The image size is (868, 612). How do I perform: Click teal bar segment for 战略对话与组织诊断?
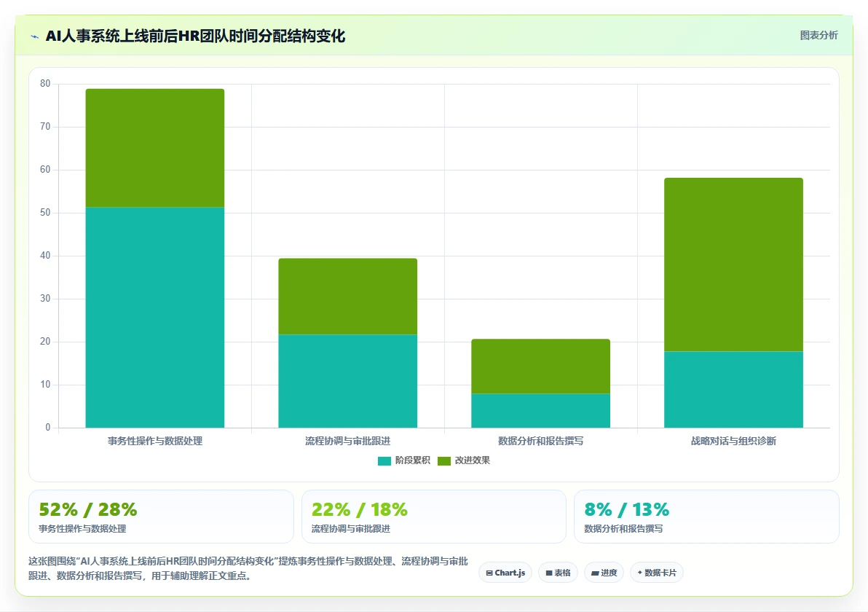tap(733, 389)
